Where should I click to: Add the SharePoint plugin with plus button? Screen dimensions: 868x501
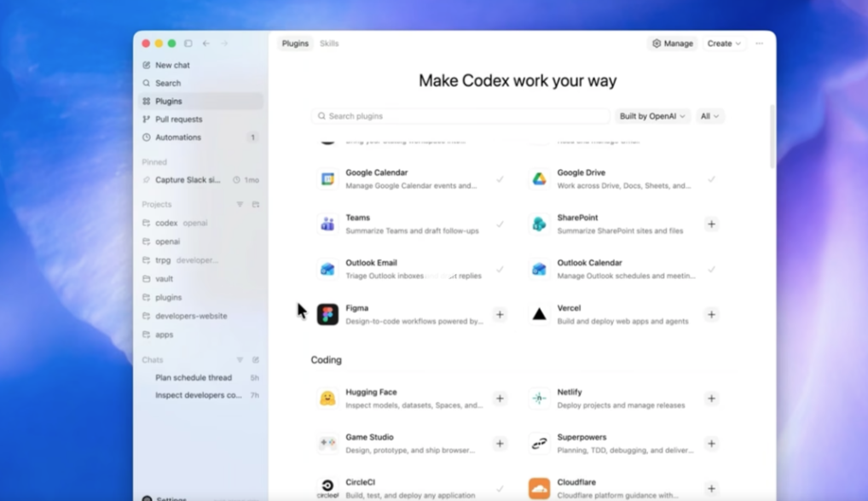tap(711, 224)
